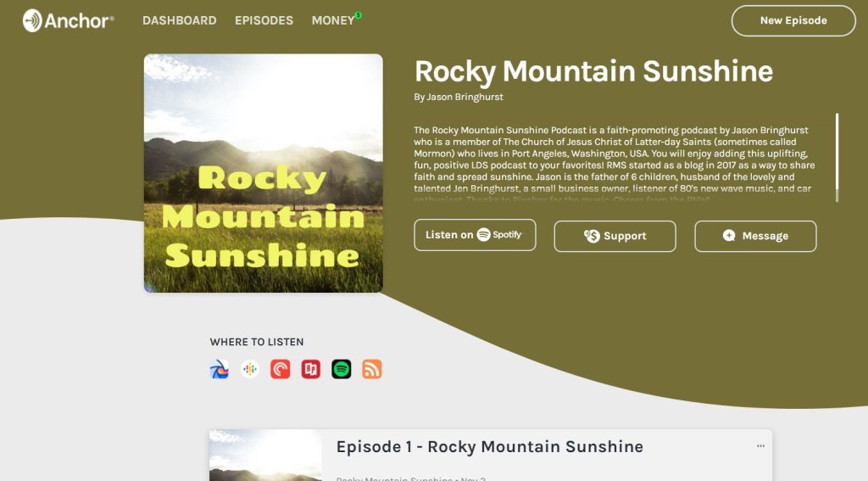Open the Pocket Casts icon

pyautogui.click(x=281, y=369)
